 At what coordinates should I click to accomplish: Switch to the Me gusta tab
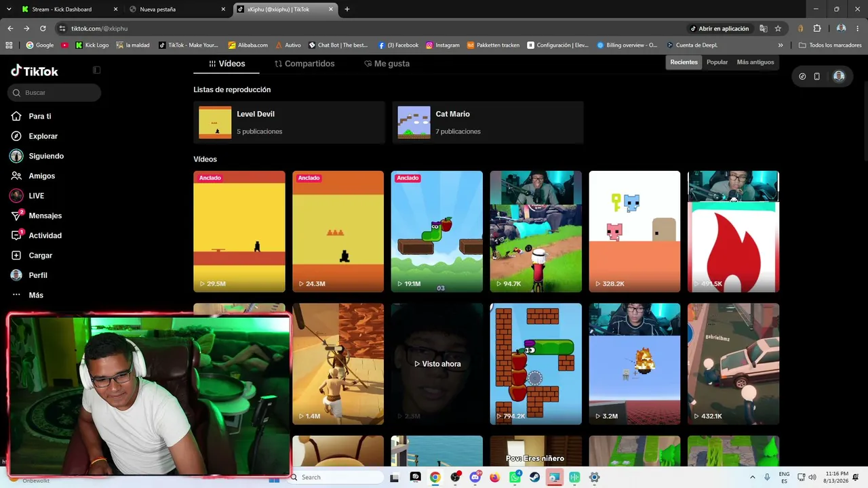(x=387, y=64)
